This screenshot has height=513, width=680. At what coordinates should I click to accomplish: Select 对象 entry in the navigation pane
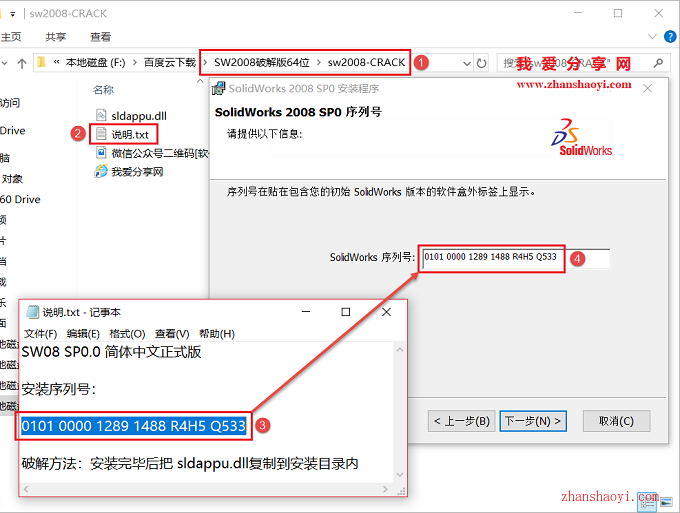coord(12,179)
